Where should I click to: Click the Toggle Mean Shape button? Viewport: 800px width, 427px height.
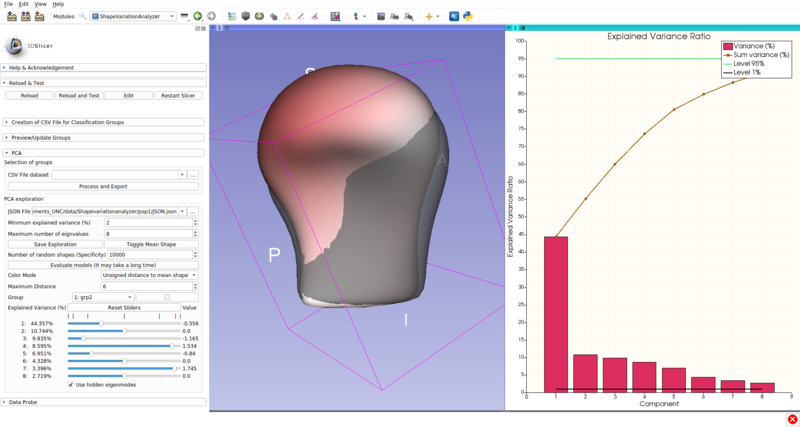point(149,244)
